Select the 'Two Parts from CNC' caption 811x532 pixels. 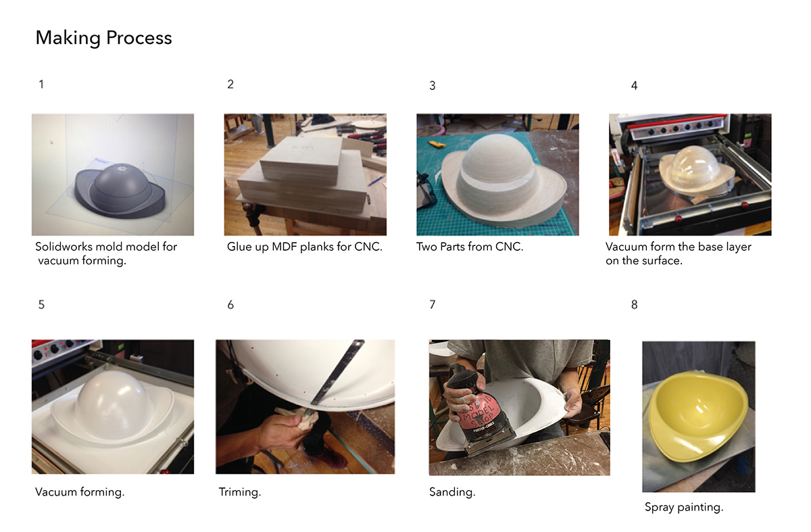coord(470,247)
